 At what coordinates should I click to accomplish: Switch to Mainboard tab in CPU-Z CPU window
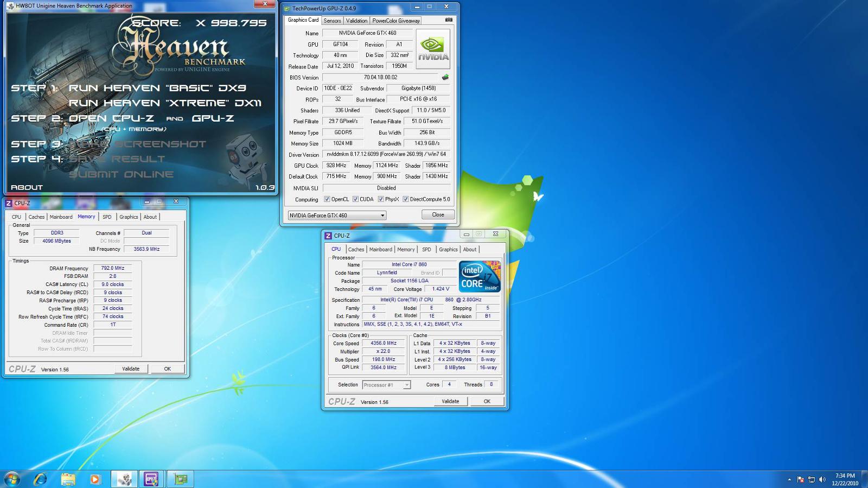pyautogui.click(x=380, y=250)
